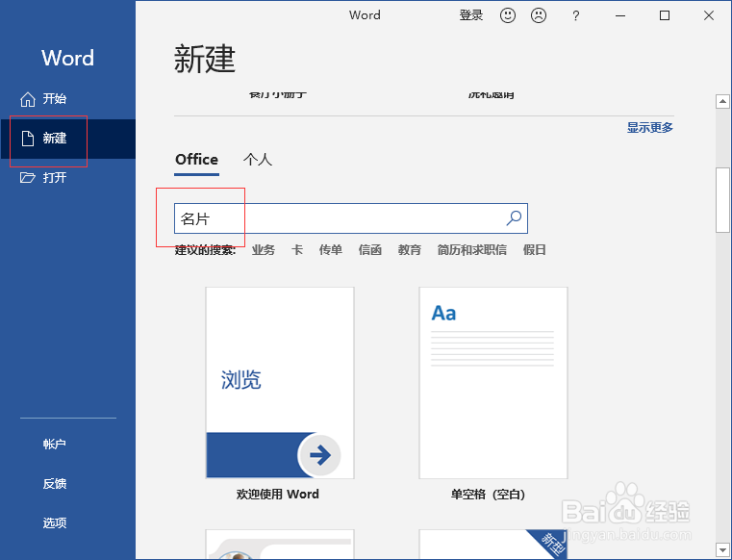Screen dimensions: 732x560
Task: Choose the suggested search 信函
Action: [x=369, y=250]
